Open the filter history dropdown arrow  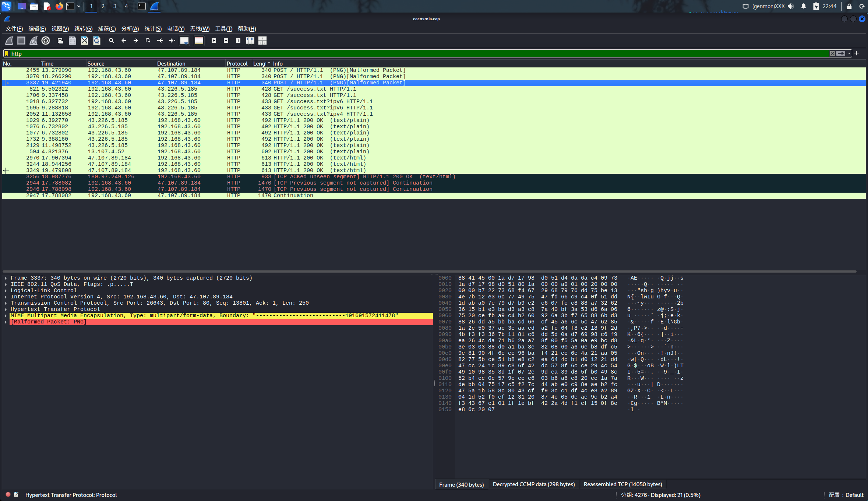tap(849, 53)
